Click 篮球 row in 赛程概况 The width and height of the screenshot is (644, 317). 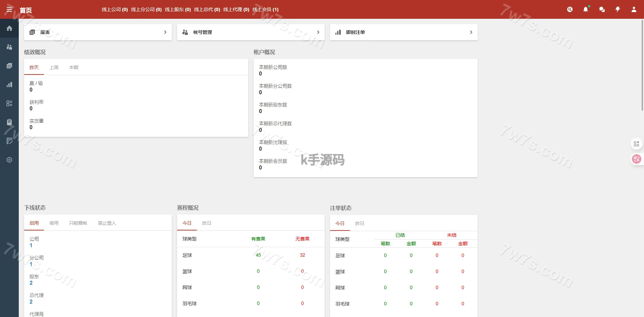251,271
